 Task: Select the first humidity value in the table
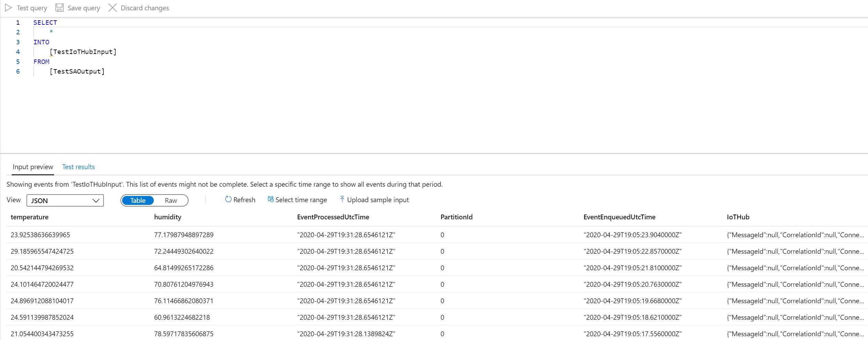[184, 235]
